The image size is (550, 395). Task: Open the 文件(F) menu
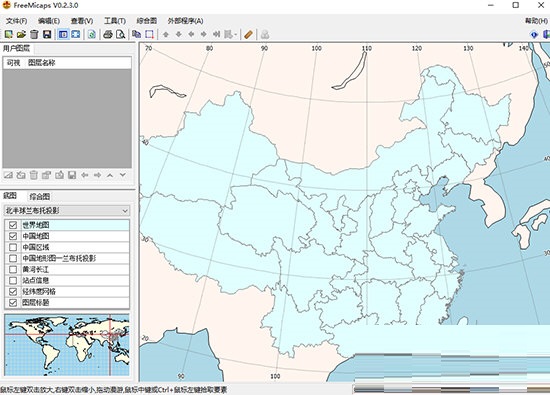click(16, 21)
